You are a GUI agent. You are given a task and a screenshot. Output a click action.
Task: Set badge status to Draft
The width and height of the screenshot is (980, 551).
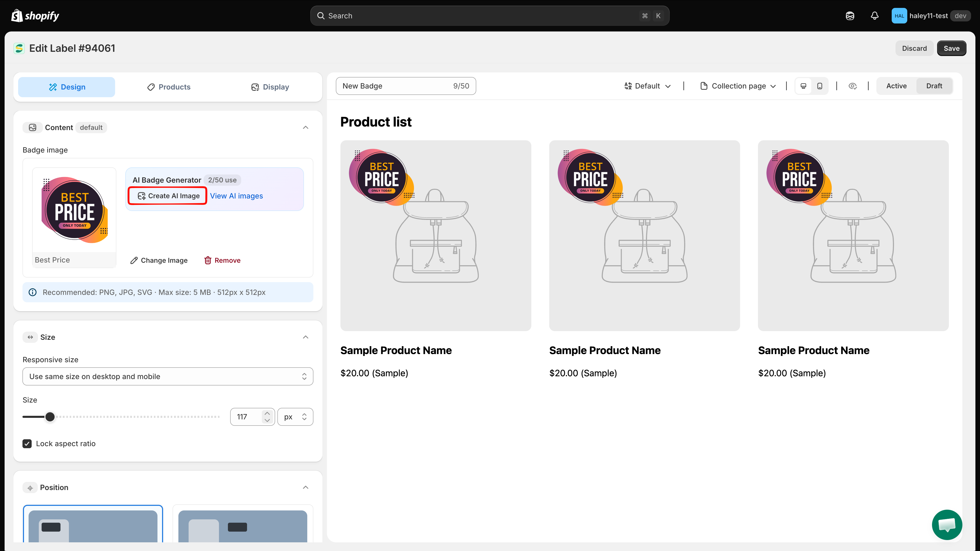pos(934,86)
